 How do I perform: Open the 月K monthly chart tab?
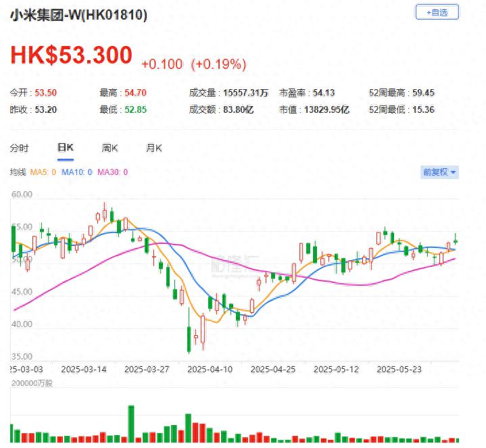coord(154,148)
